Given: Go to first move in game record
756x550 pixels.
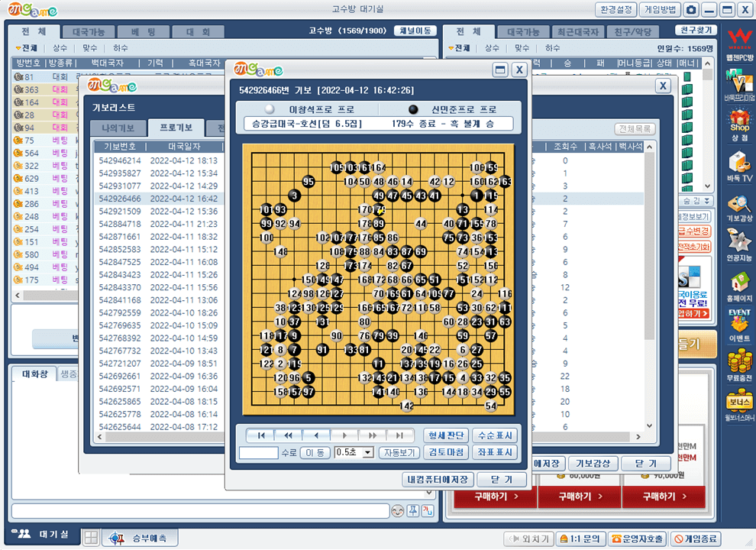Looking at the screenshot, I should [260, 435].
